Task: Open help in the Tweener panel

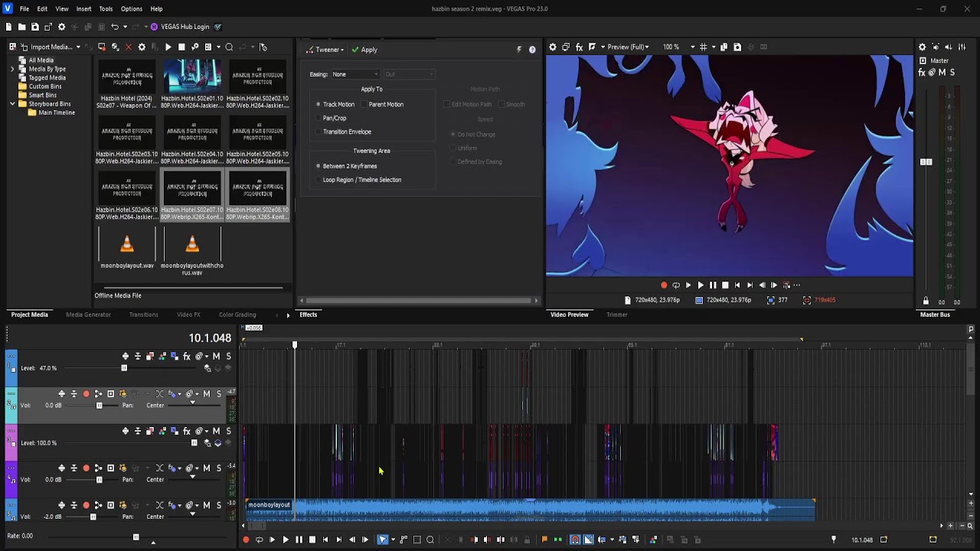Action: point(532,50)
